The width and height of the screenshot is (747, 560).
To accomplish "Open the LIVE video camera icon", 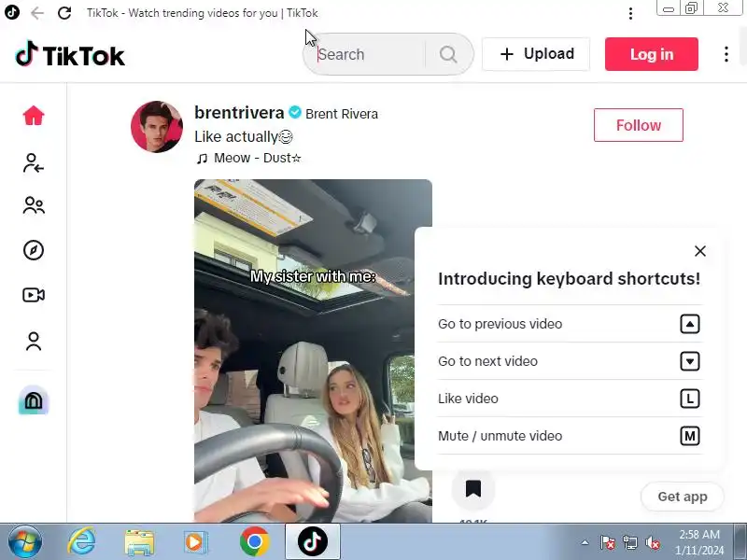I will pos(34,295).
